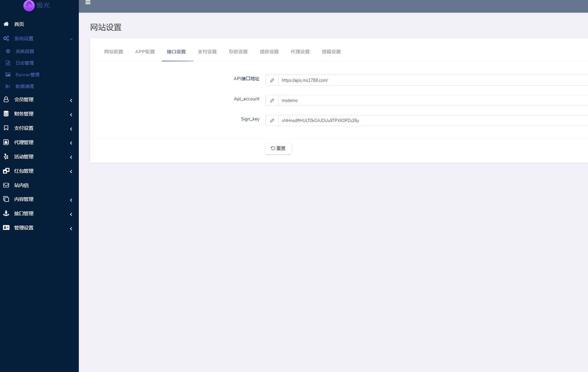Expand 会员管理 using its arrow
This screenshot has width=588, height=372.
coord(71,100)
